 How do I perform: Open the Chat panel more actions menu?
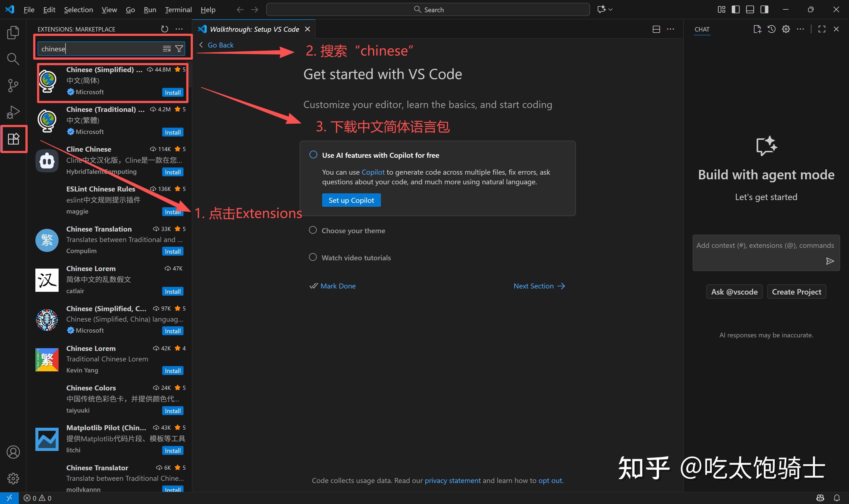coord(800,29)
